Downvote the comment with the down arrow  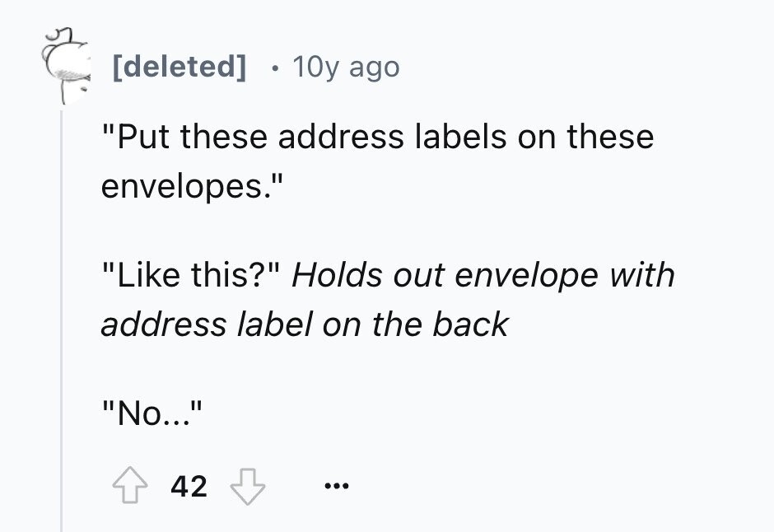pos(248,486)
